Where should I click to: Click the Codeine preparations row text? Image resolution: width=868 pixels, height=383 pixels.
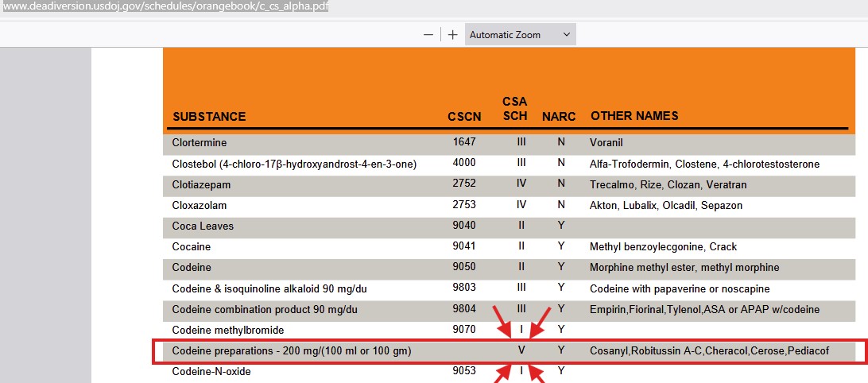[292, 350]
